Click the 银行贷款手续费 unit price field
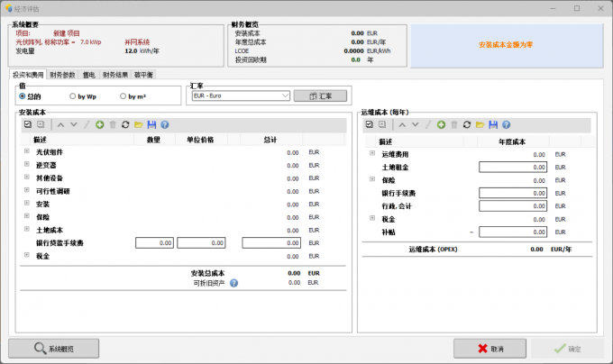Screen dimensions: 613x364 201,243
